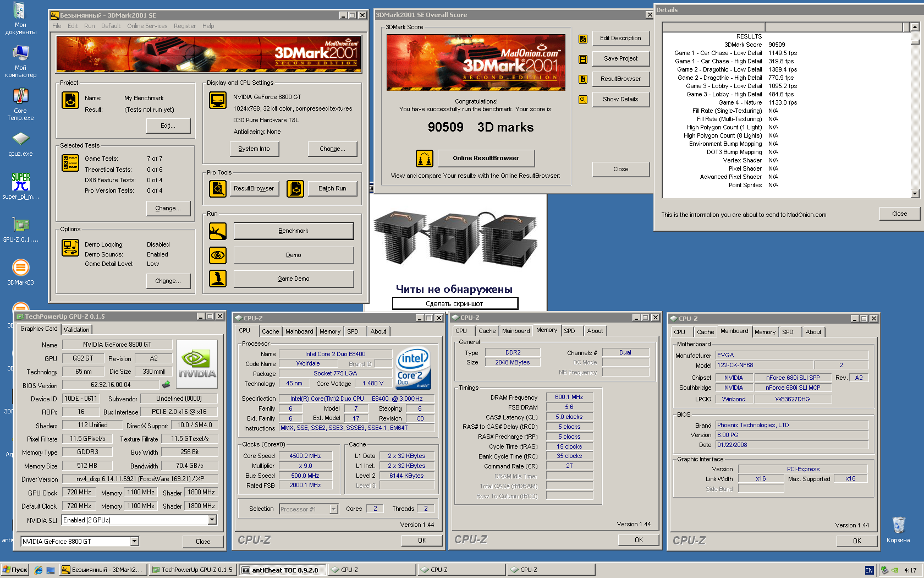The image size is (924, 578).
Task: Click the antiCheat TOC taskbar button
Action: coord(283,570)
